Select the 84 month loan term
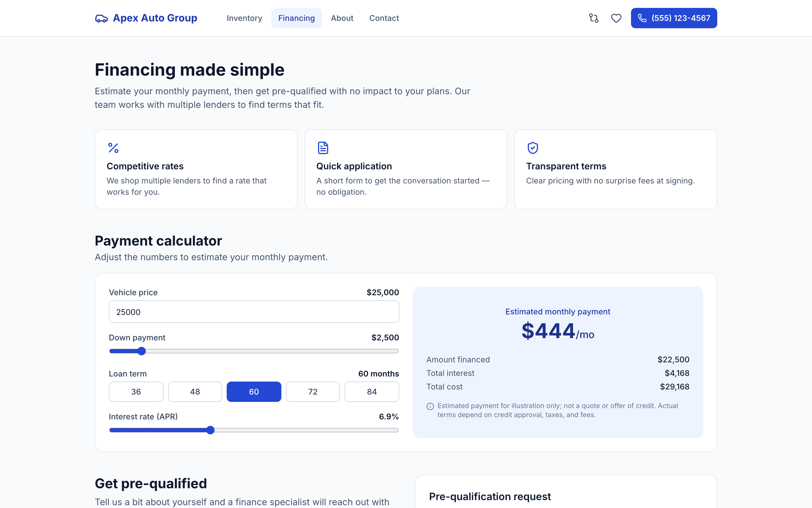The height and width of the screenshot is (508, 812). tap(372, 392)
